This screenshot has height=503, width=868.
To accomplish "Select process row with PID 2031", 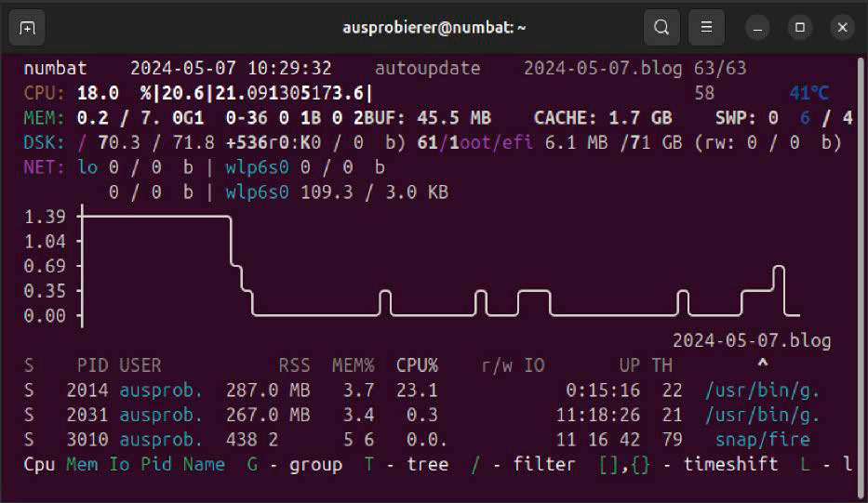I will point(421,415).
